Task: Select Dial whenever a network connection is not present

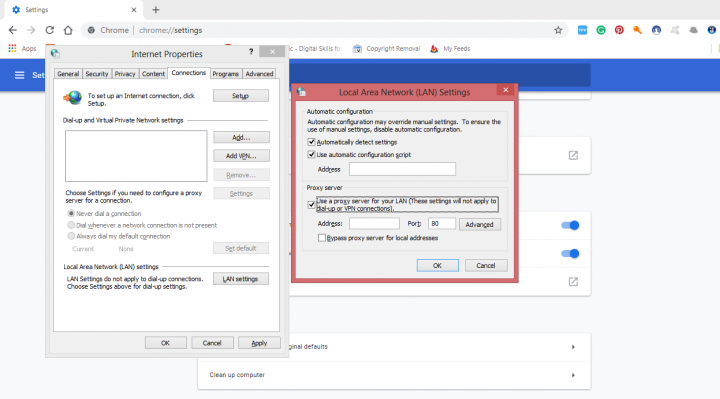Action: pos(71,225)
